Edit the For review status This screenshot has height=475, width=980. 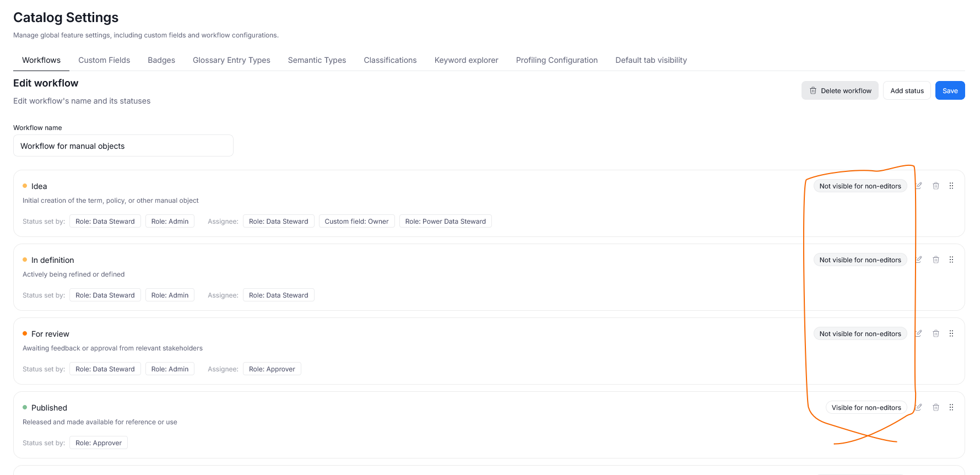pos(919,333)
